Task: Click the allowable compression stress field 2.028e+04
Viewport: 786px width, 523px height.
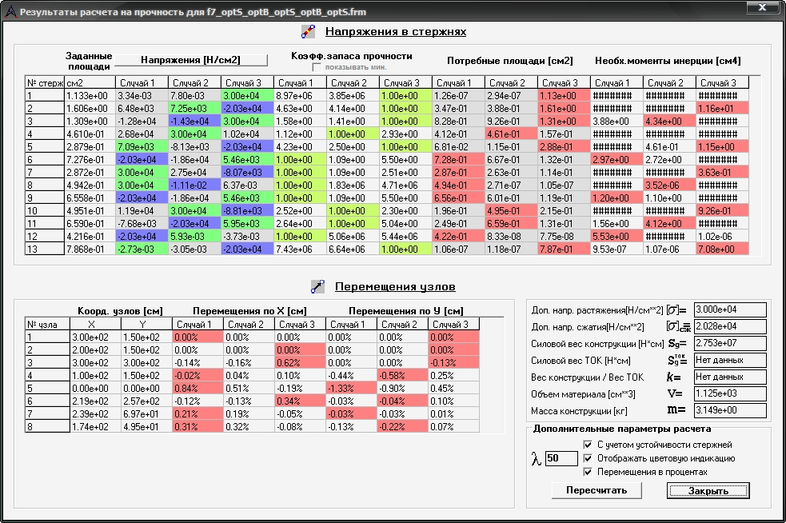Action: click(x=730, y=326)
